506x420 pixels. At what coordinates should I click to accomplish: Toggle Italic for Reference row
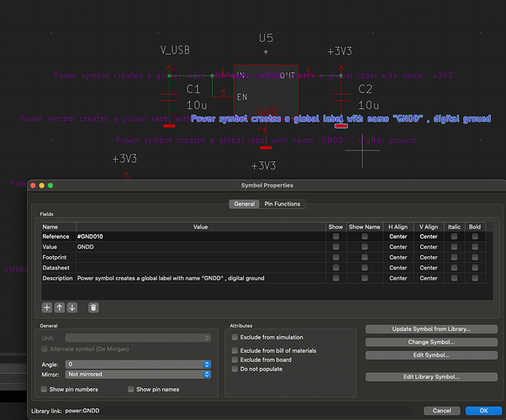454,236
